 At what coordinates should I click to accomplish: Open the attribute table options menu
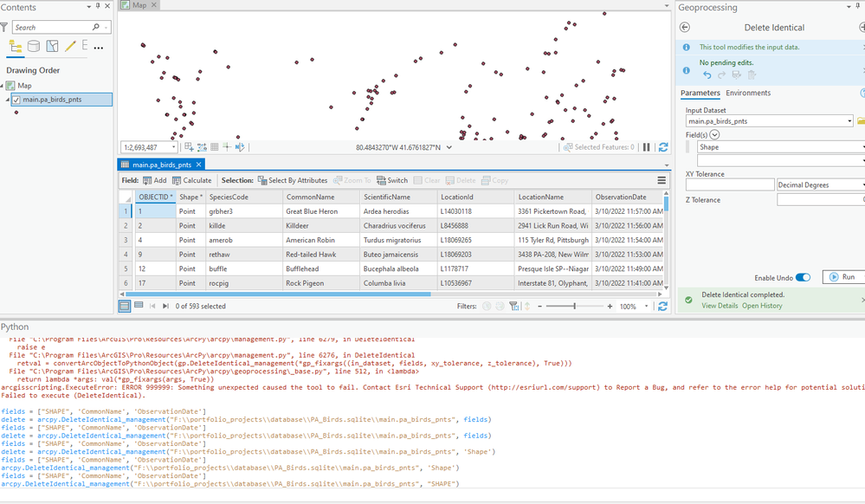click(x=662, y=180)
